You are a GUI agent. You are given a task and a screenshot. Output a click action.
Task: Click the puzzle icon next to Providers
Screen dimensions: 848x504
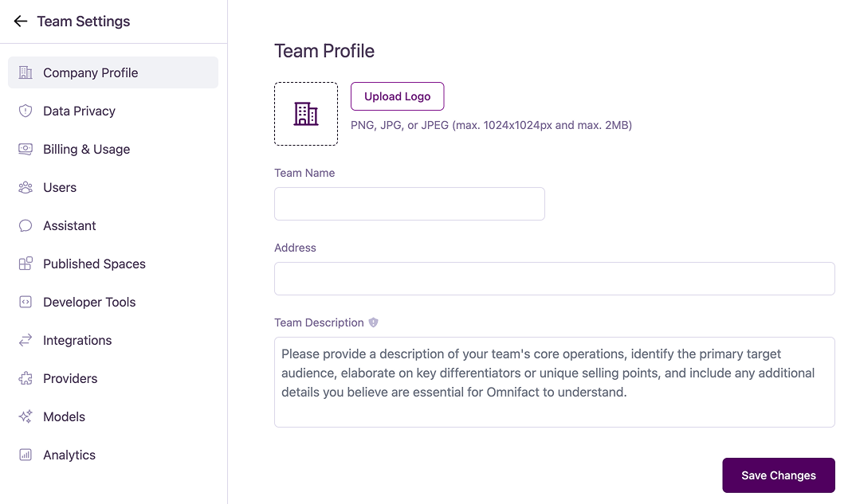25,378
